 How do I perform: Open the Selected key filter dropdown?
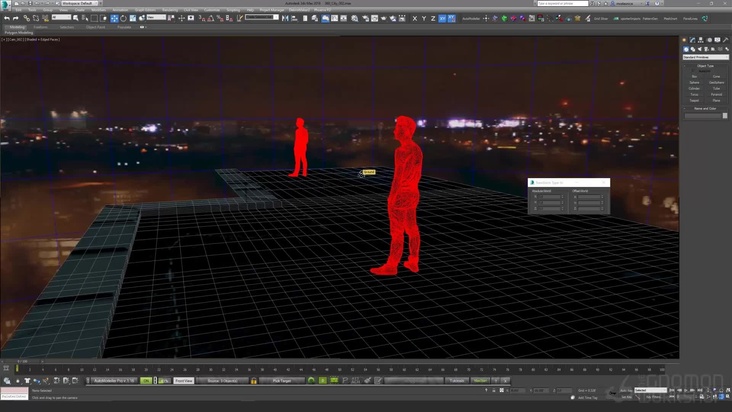pos(651,390)
